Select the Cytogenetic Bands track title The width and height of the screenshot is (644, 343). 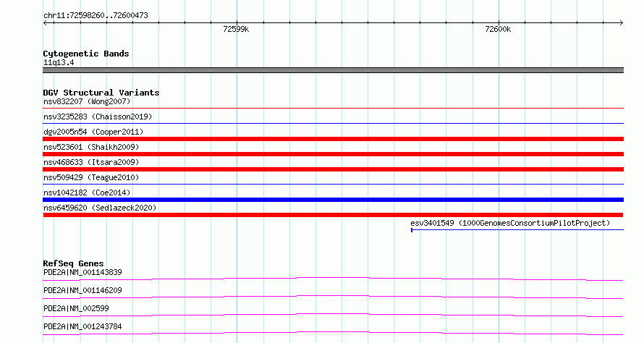(x=86, y=54)
